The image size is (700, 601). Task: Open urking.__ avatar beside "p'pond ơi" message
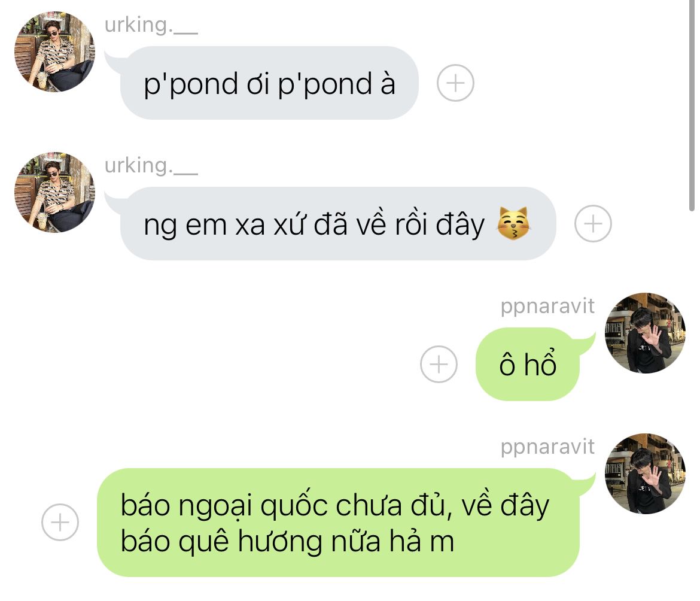[x=54, y=52]
